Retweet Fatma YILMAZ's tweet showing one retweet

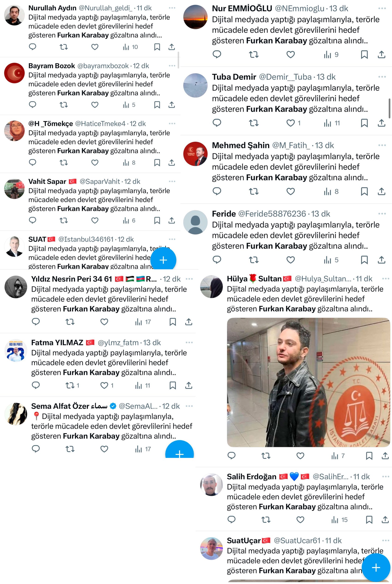(72, 385)
